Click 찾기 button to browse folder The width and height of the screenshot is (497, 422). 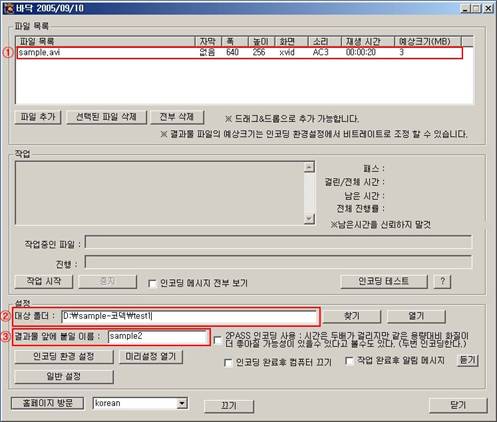click(352, 316)
